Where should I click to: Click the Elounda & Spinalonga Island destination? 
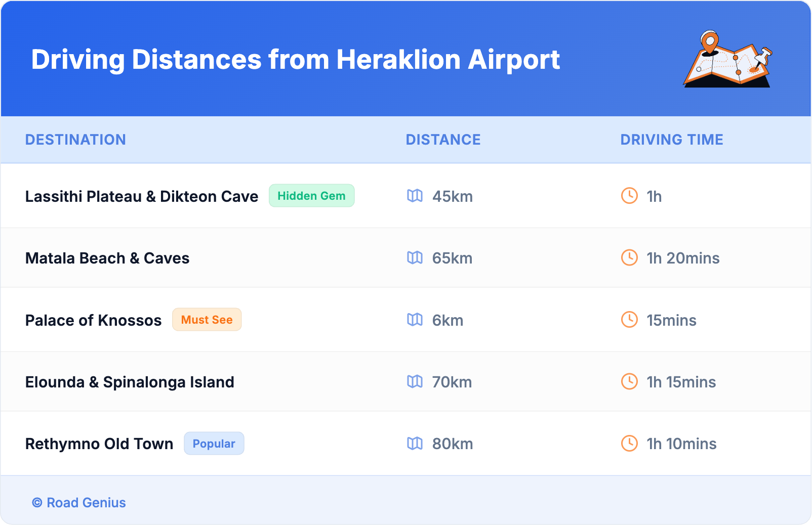(130, 382)
